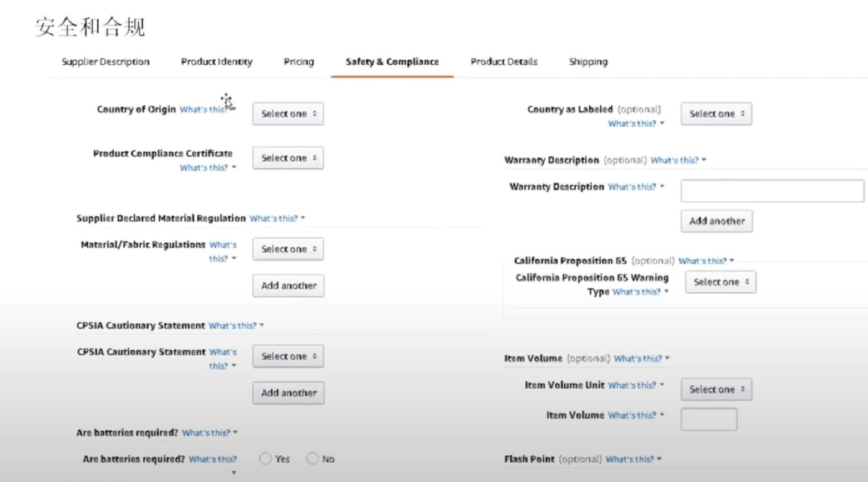Image resolution: width=868 pixels, height=482 pixels.
Task: Click into the Warranty Description text field
Action: point(772,191)
